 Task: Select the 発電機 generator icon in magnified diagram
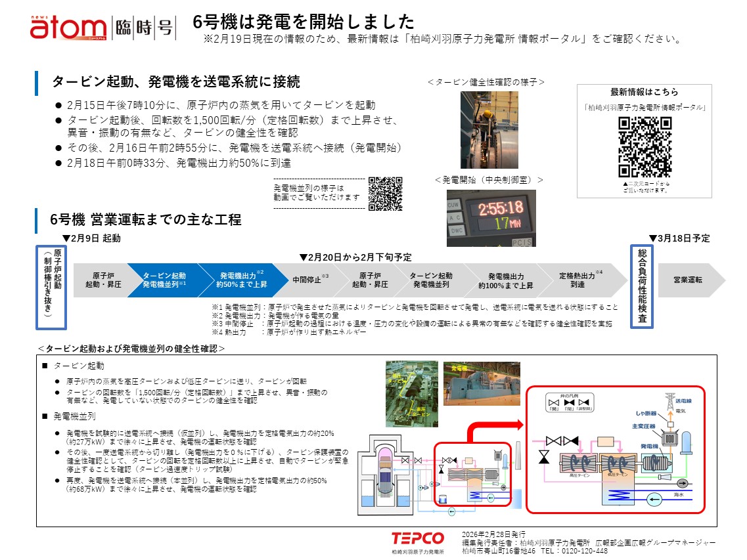(x=656, y=462)
